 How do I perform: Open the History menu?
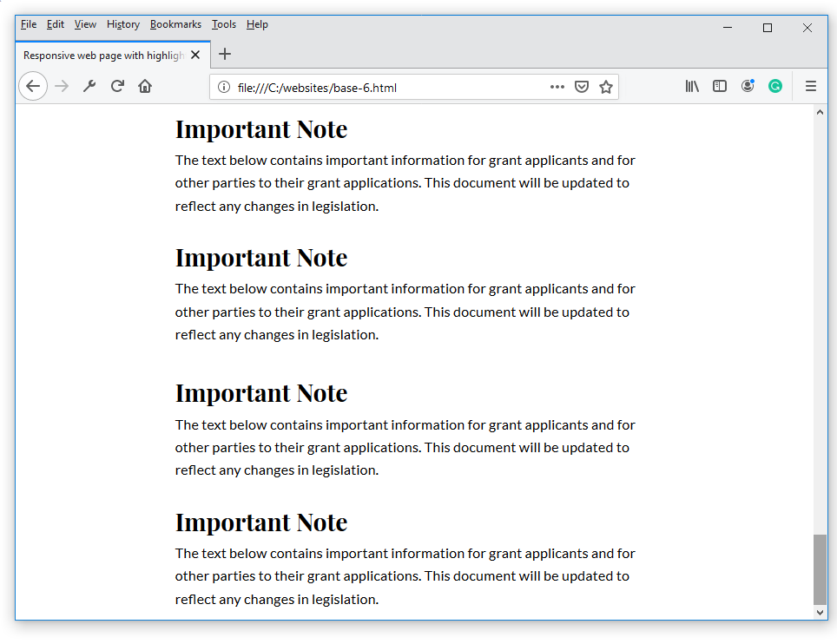coord(123,24)
